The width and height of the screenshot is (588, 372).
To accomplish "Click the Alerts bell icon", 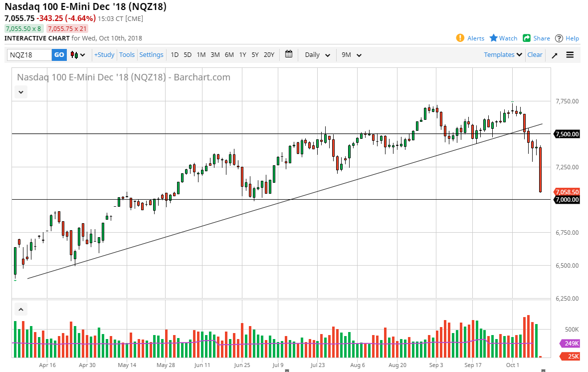I will point(459,38).
